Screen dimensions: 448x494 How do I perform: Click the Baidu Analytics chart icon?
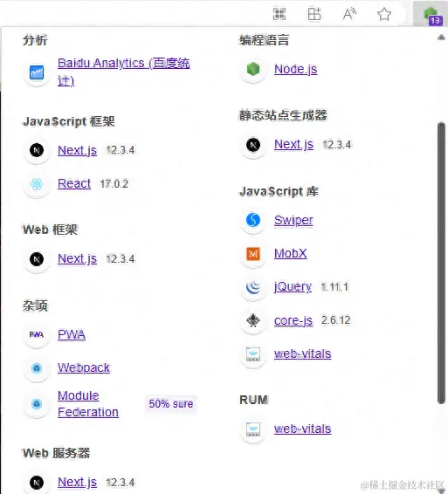(x=37, y=72)
